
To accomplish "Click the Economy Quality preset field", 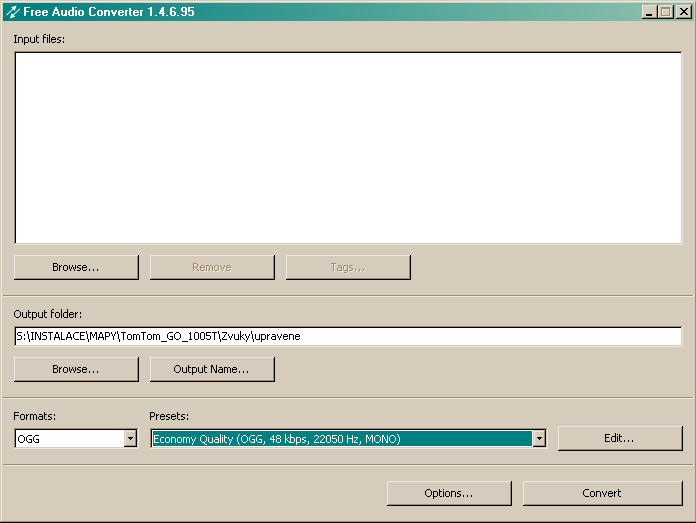I will point(340,439).
